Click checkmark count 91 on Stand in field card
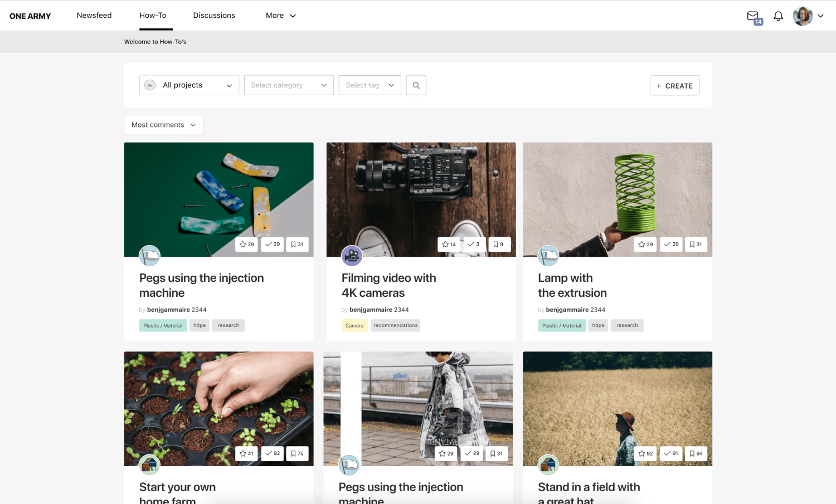836x504 pixels. (x=671, y=454)
